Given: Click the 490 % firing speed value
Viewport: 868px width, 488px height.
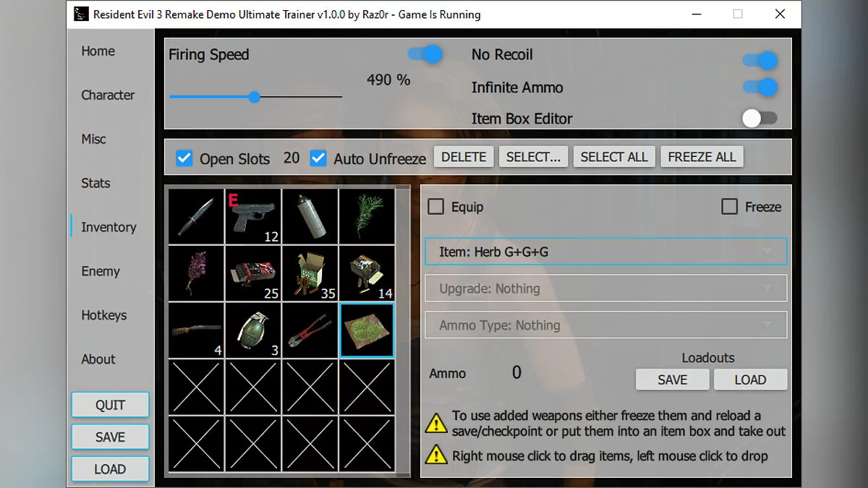Looking at the screenshot, I should point(388,80).
